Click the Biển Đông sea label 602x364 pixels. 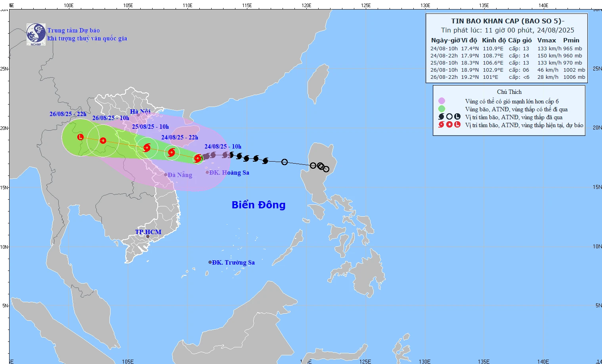pos(258,205)
